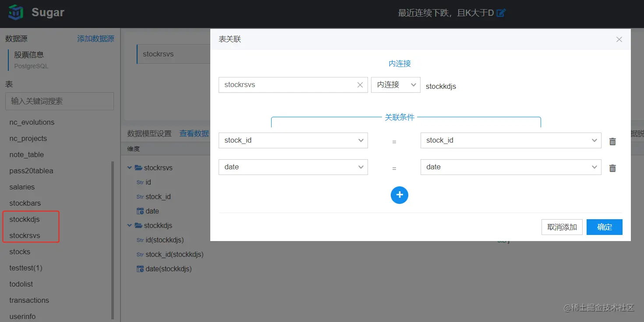Select date field under stockrsvs
This screenshot has height=322, width=644.
[152, 211]
